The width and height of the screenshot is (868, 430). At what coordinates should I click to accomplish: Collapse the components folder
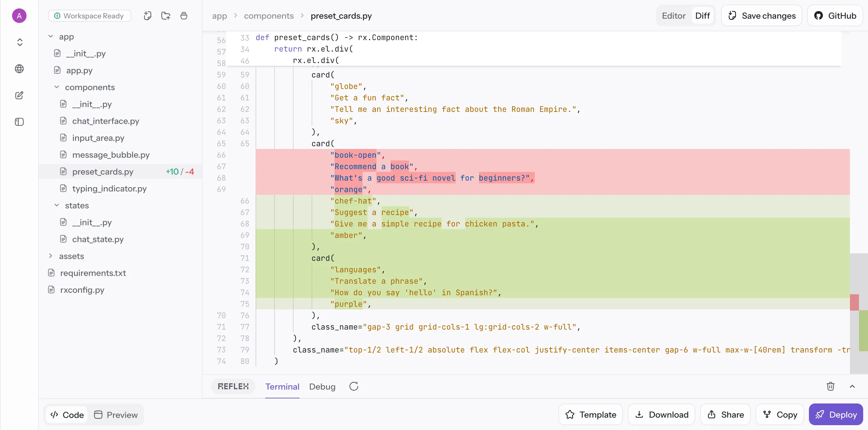(57, 87)
